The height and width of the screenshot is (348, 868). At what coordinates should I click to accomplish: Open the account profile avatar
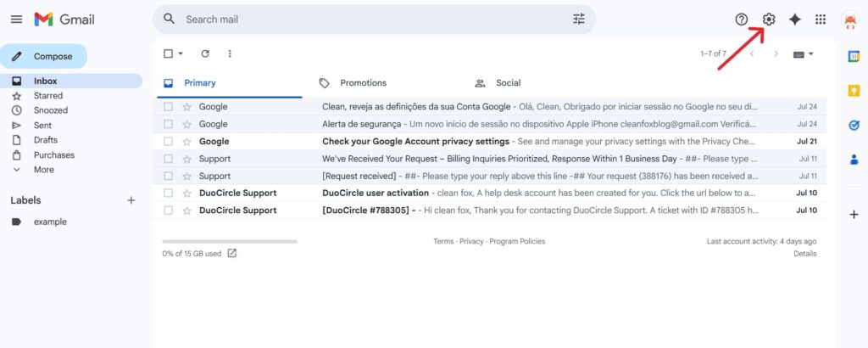pyautogui.click(x=849, y=20)
